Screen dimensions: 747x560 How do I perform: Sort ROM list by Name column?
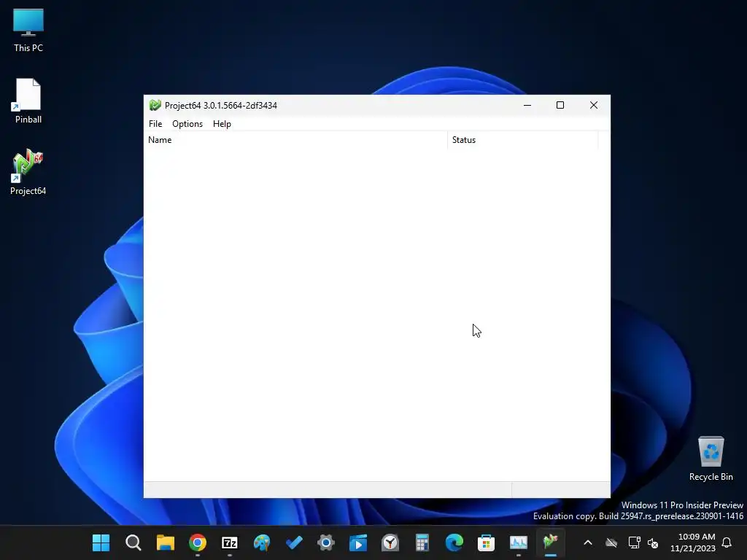pos(295,140)
